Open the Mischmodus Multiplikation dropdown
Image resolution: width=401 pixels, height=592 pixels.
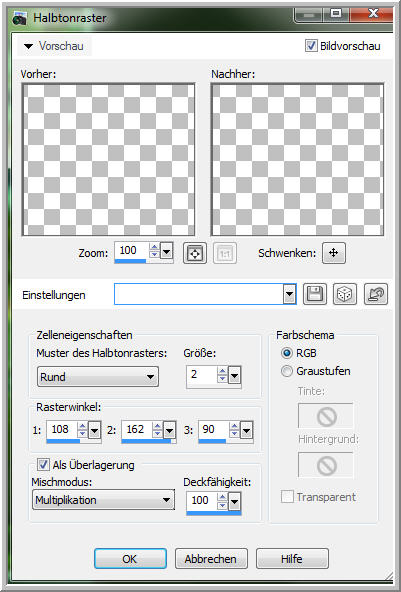pos(103,500)
